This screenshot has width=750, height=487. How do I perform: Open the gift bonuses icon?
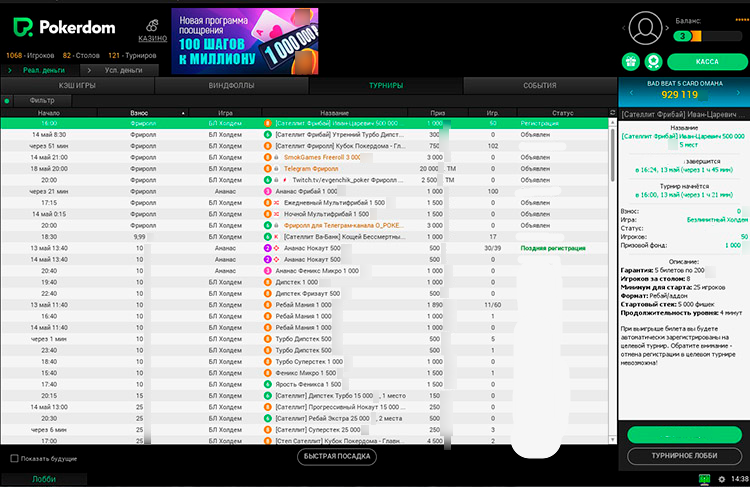tap(631, 62)
